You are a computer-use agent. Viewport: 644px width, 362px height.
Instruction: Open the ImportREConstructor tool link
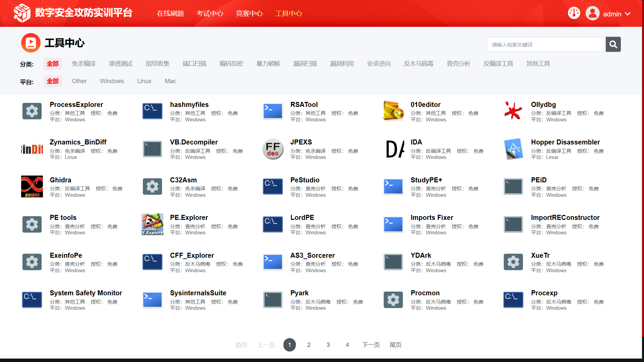(565, 218)
